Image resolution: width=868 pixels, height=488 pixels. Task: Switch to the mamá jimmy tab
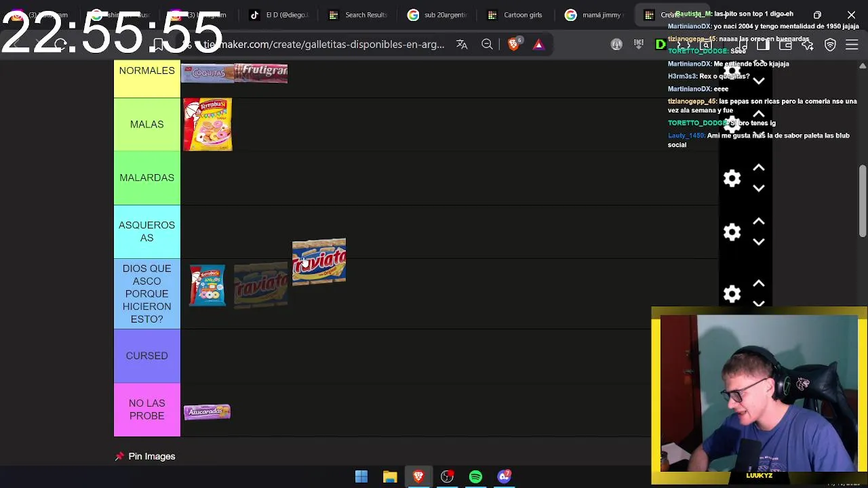[x=594, y=15]
